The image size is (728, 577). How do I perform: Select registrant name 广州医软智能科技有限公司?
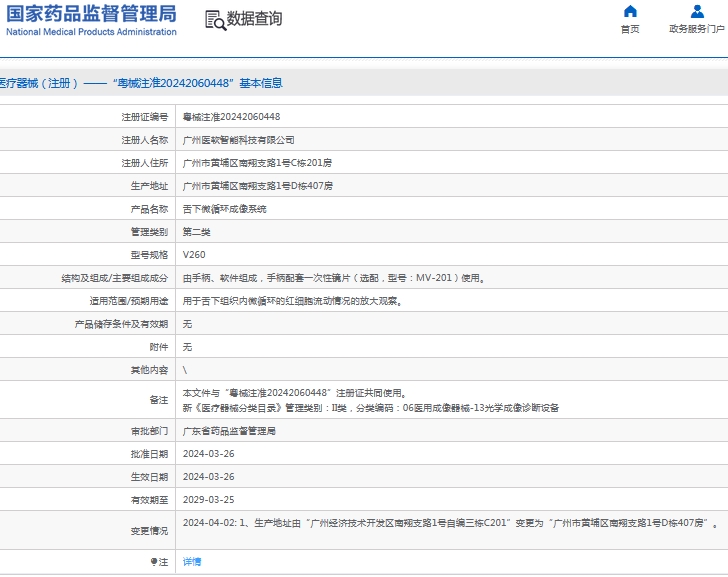point(238,140)
